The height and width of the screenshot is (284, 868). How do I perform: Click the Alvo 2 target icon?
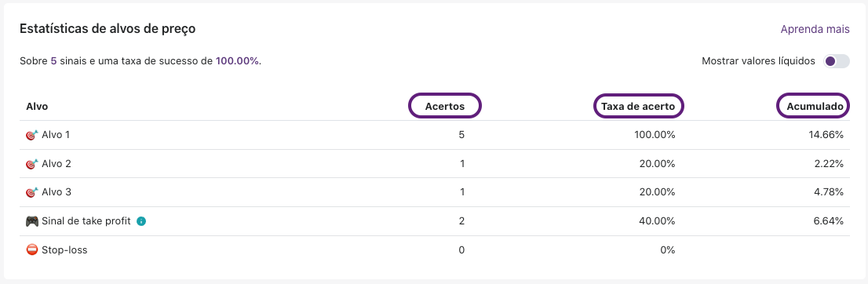point(32,164)
